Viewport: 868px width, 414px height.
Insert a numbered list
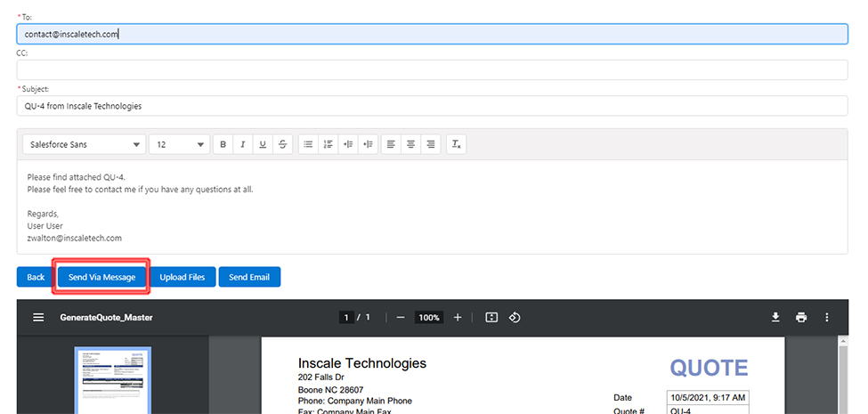[329, 144]
